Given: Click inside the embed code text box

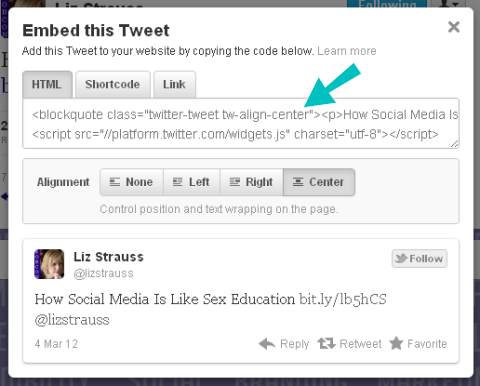Looking at the screenshot, I should point(241,124).
